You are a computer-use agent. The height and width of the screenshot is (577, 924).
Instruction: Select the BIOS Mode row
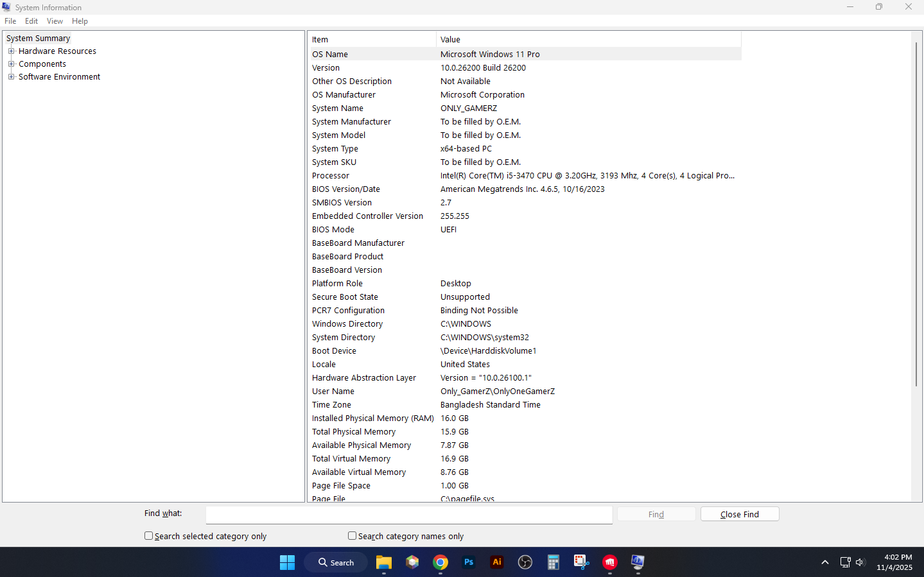pos(525,230)
